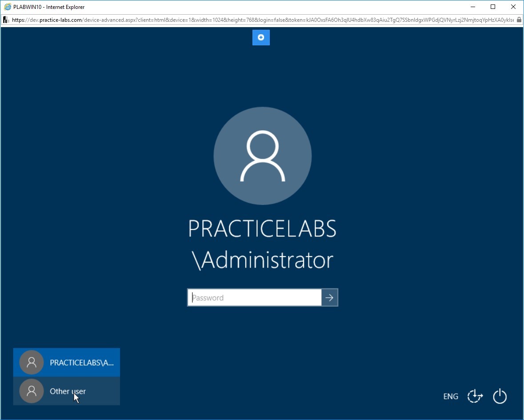
Task: Click the PLABWIN10 - Internet Explorer title text
Action: tap(49, 7)
